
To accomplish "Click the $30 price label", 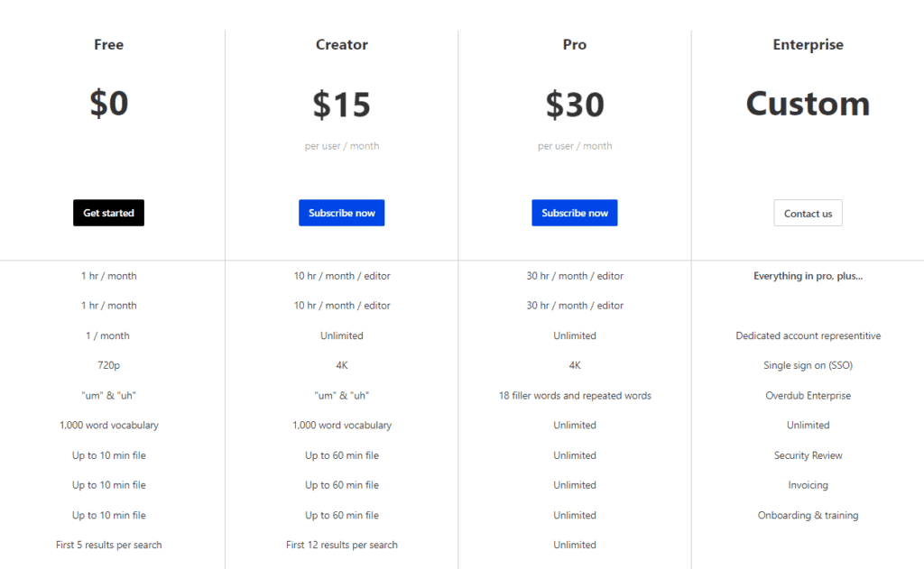I will pos(575,104).
